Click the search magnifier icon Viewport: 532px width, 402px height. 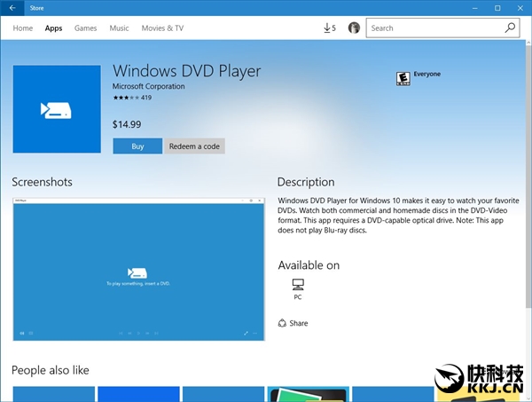pyautogui.click(x=510, y=28)
